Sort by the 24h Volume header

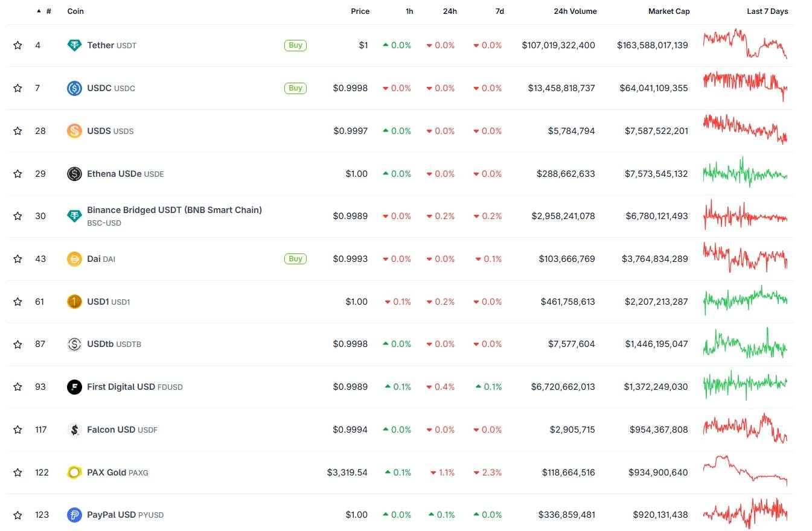[x=575, y=11]
